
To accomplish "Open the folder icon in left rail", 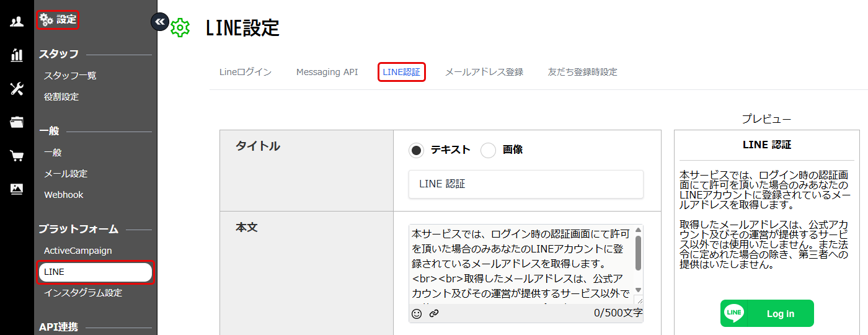I will 17,122.
